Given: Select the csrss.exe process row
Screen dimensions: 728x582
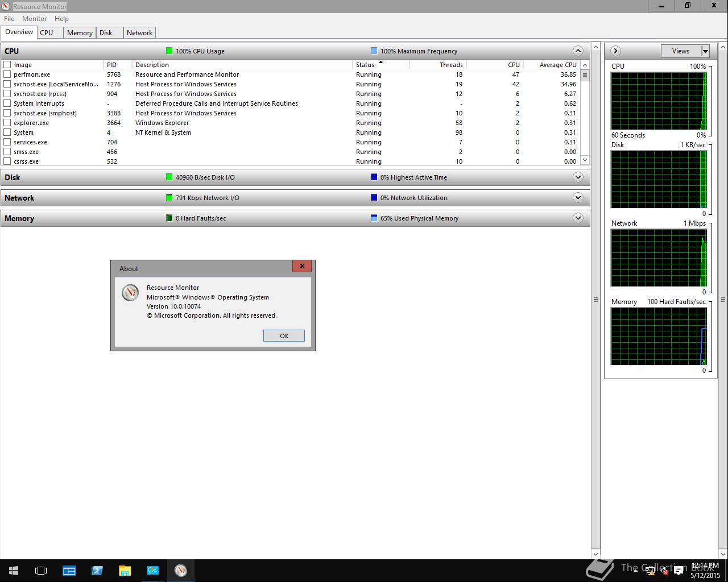Looking at the screenshot, I should click(290, 161).
